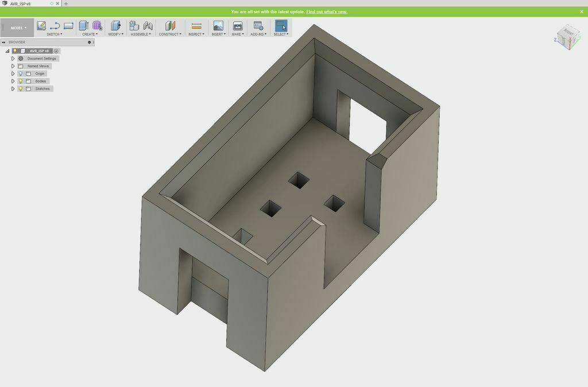The height and width of the screenshot is (387, 588).
Task: Select the Named Views label
Action: click(38, 66)
